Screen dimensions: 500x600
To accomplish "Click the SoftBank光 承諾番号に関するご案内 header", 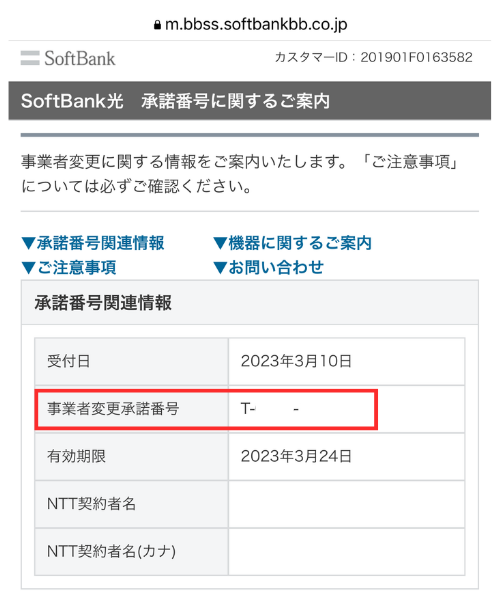I will [x=250, y=101].
